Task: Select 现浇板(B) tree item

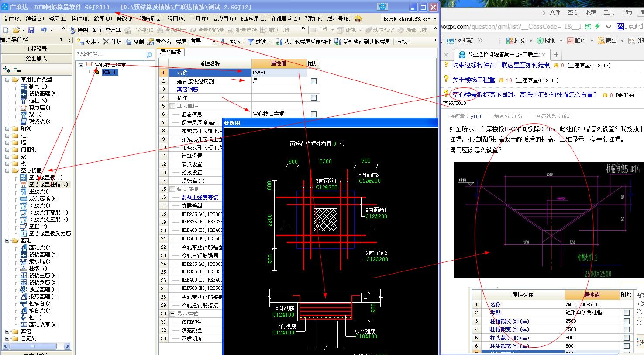Action: click(x=37, y=122)
